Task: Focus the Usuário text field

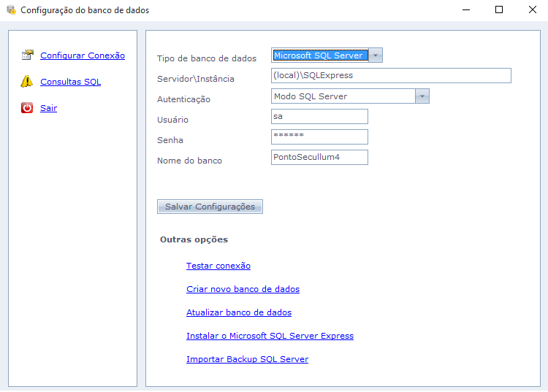Action: pos(319,117)
